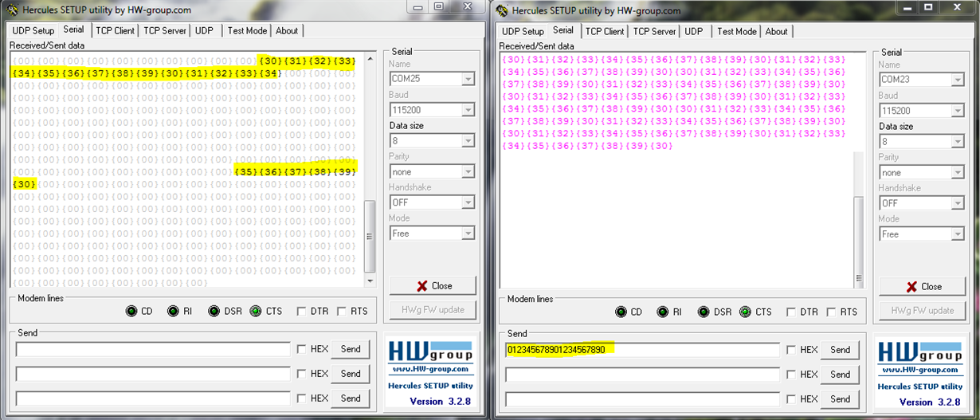Open Mode dropdown in COM23 window
This screenshot has height=420, width=980.
point(958,234)
